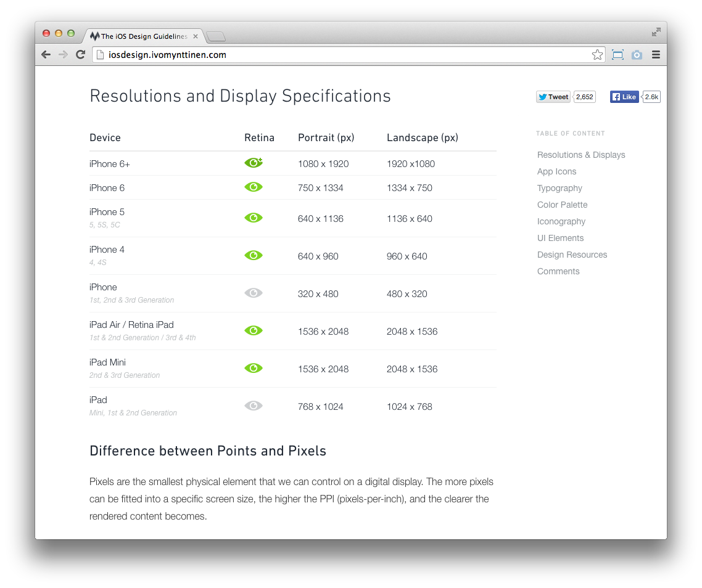
Task: Click the 640 x 960 cell
Action: click(x=318, y=256)
